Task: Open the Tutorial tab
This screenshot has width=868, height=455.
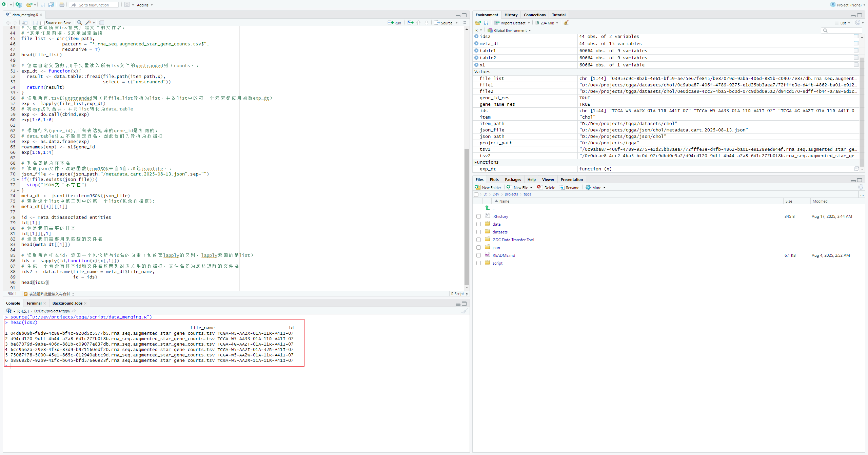Action: (558, 15)
